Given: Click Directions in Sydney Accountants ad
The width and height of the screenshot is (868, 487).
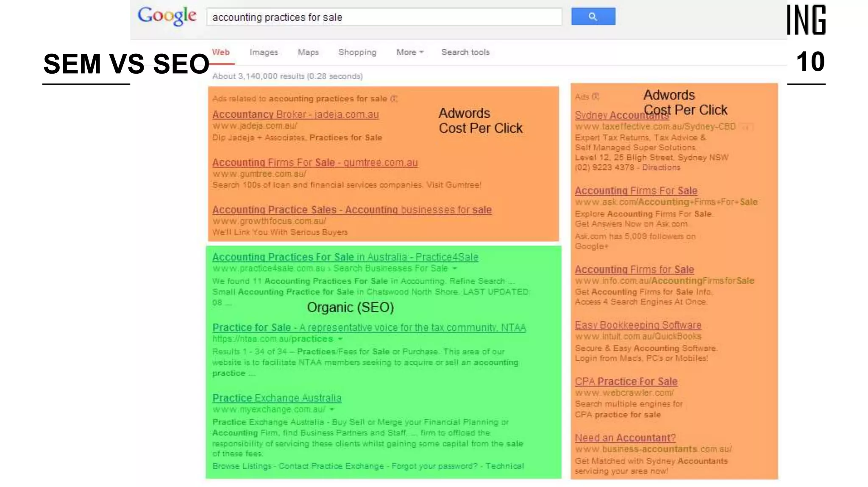Looking at the screenshot, I should (x=661, y=168).
